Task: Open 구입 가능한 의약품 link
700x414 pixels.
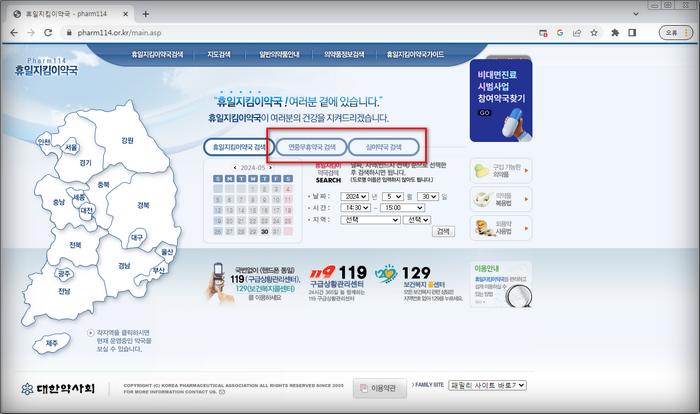Action: click(x=501, y=171)
